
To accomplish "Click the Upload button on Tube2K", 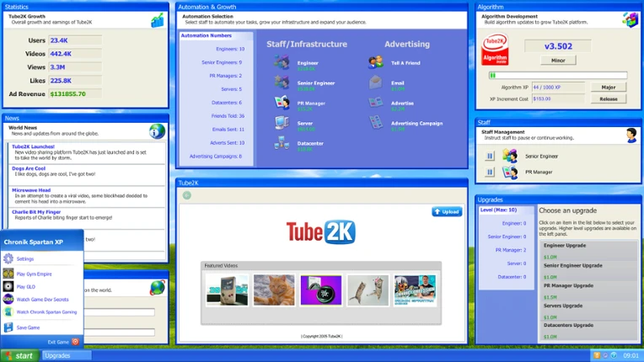I will pos(447,211).
